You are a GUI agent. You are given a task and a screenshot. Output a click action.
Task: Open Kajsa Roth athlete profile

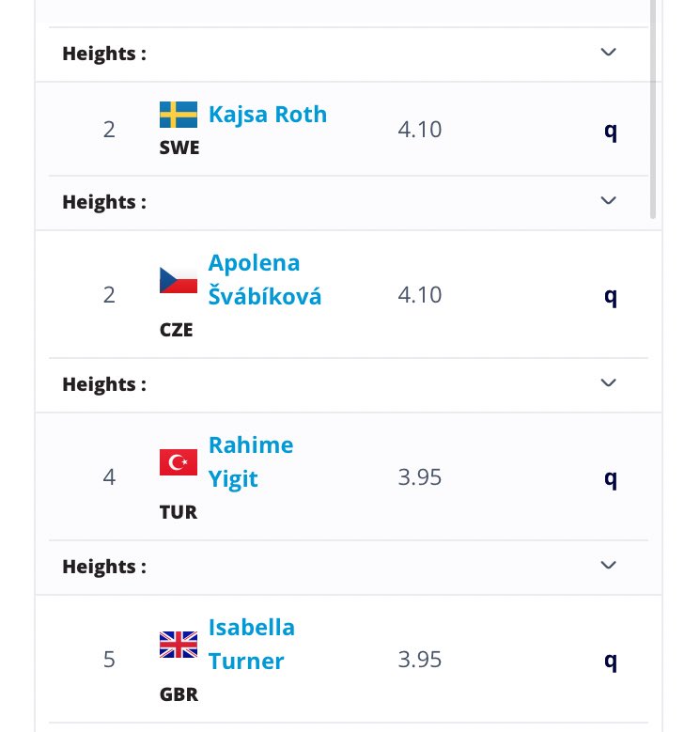268,115
